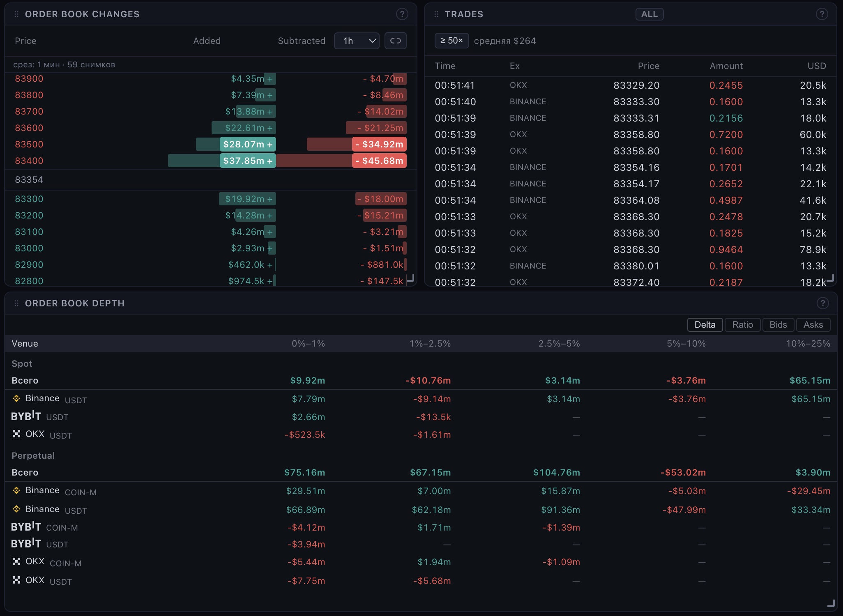Switch depth view to Bids
The width and height of the screenshot is (843, 616).
778,325
